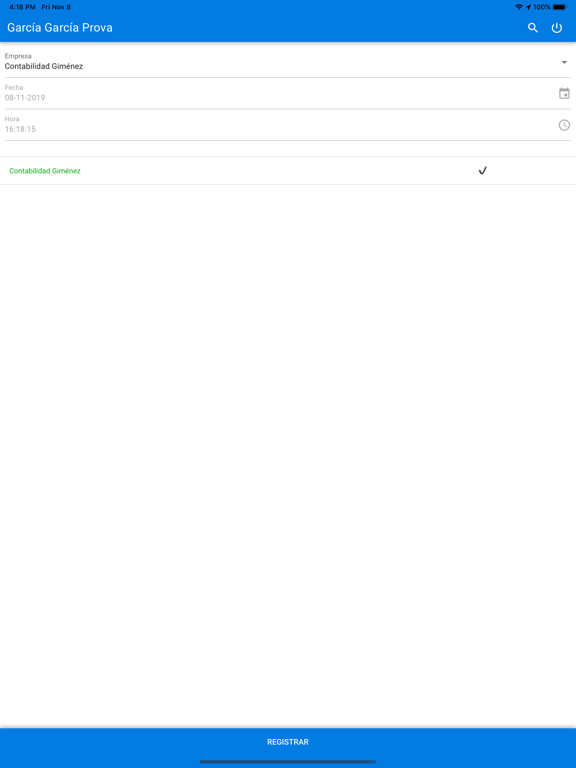Select the Empresa field Contabilidad Giménez
This screenshot has height=768, width=576.
288,62
